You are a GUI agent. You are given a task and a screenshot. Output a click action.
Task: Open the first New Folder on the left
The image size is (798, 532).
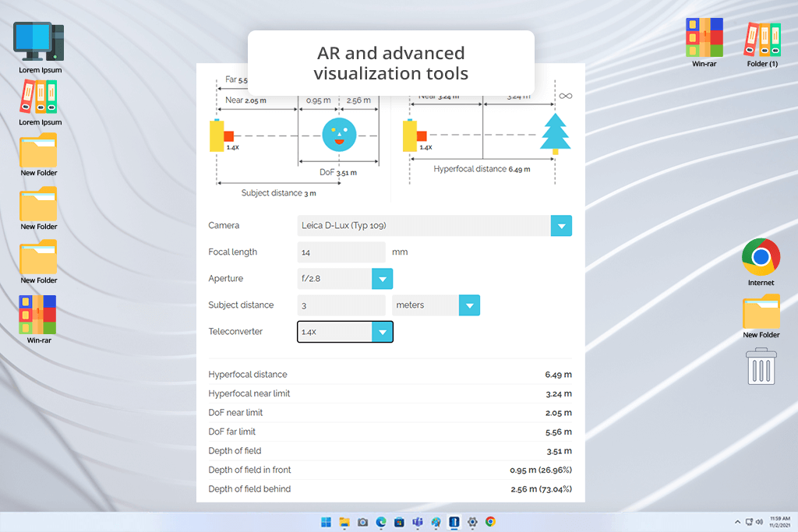[39, 155]
